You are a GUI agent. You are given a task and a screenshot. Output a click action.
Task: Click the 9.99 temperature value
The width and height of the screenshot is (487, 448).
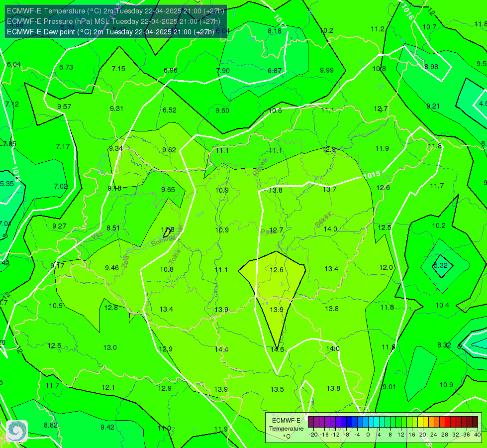point(327,70)
